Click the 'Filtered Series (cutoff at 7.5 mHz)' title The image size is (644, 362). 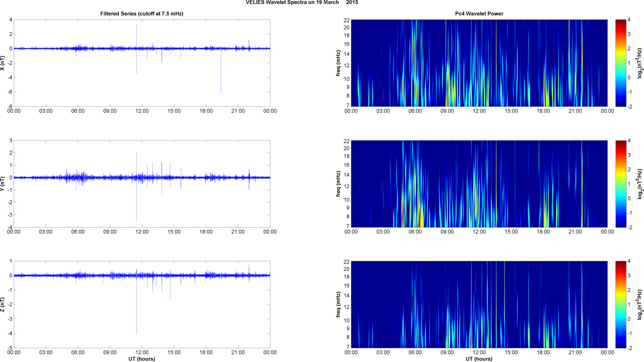click(x=142, y=14)
